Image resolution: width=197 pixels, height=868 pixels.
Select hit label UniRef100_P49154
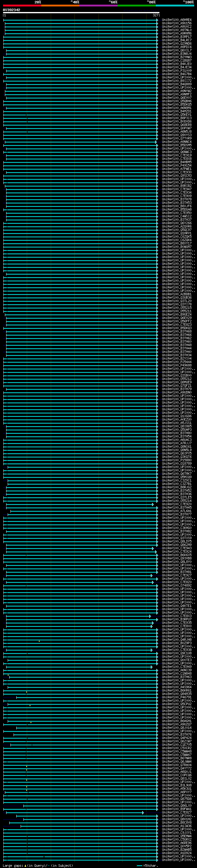tap(177, 165)
